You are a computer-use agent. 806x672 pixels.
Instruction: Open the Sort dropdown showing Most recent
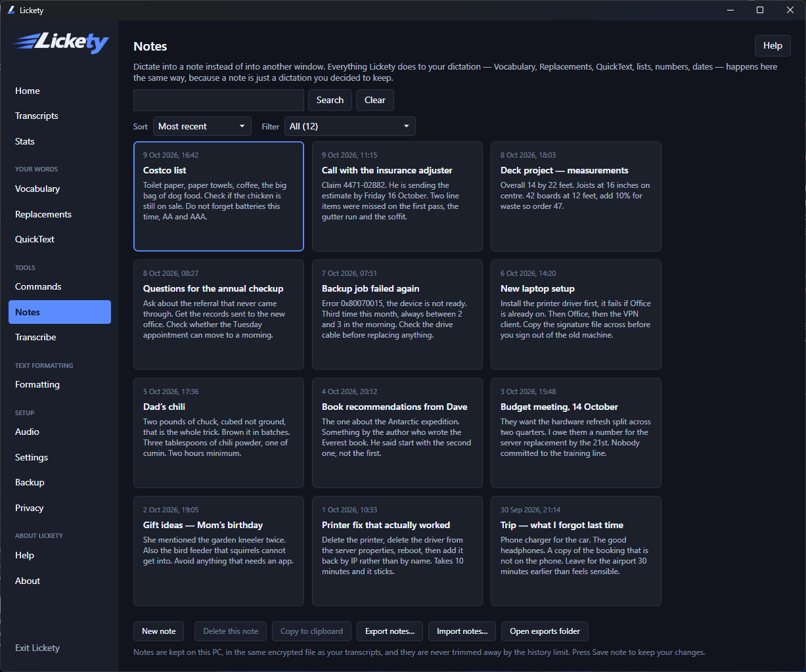[202, 126]
